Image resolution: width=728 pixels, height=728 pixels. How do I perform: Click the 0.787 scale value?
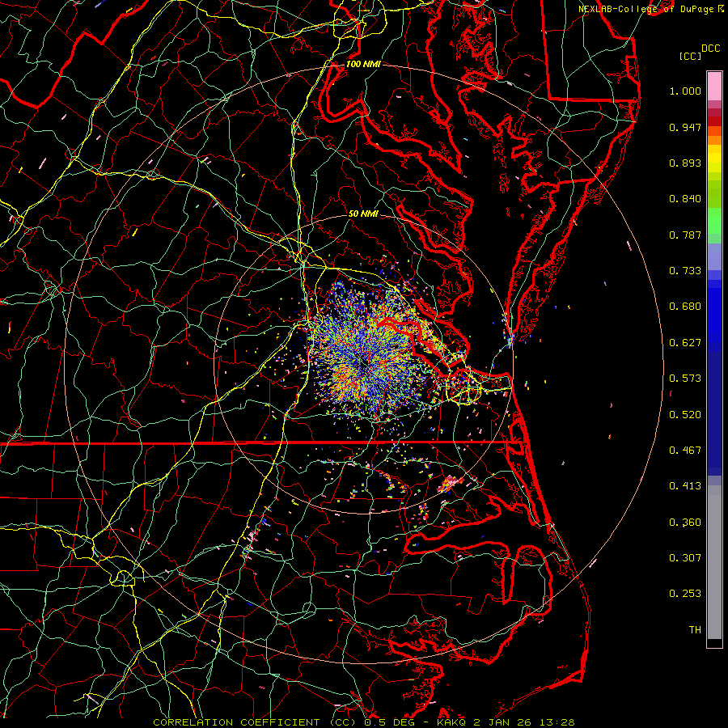tap(685, 235)
